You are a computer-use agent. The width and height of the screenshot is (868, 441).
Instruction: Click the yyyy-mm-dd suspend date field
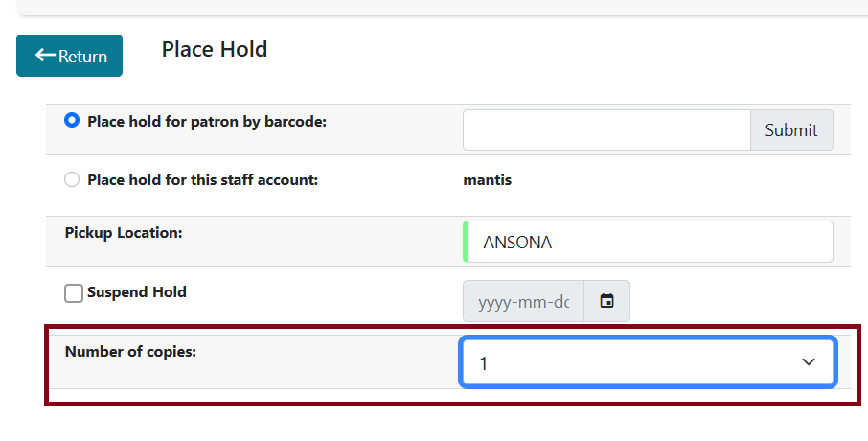pyautogui.click(x=523, y=302)
